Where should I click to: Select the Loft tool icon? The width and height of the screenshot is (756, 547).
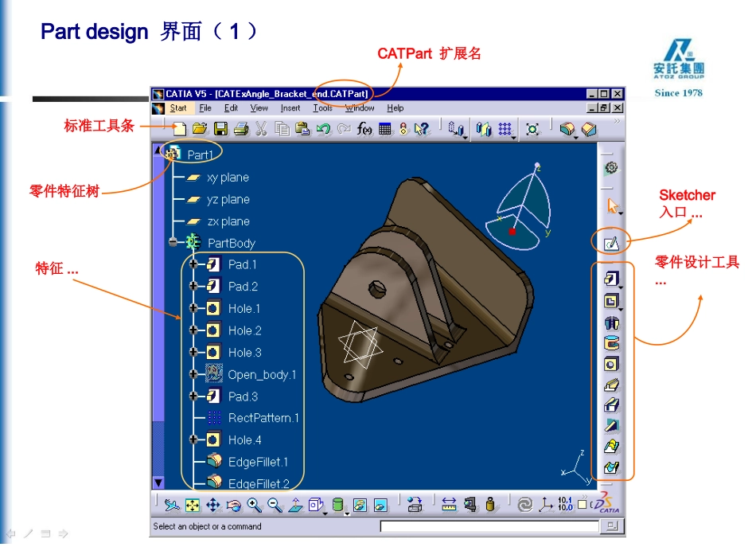(611, 446)
